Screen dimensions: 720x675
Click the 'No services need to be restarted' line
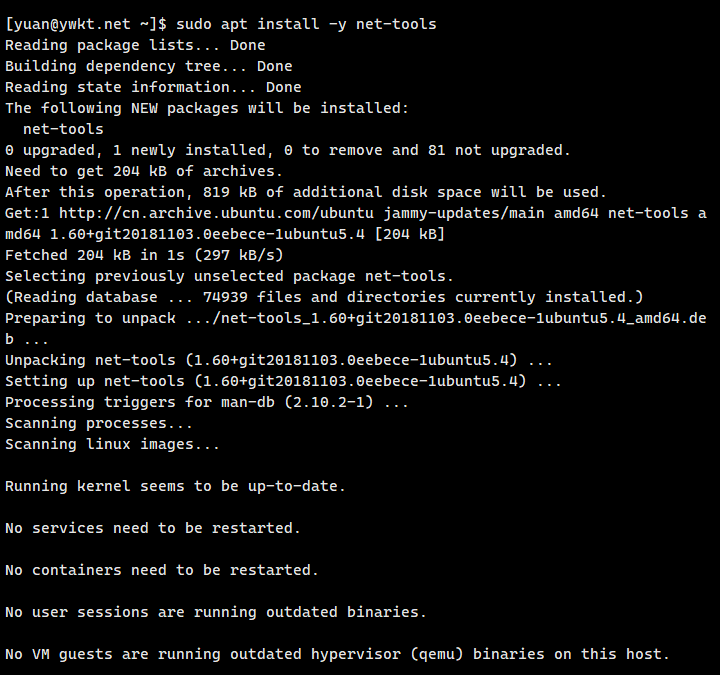click(153, 528)
